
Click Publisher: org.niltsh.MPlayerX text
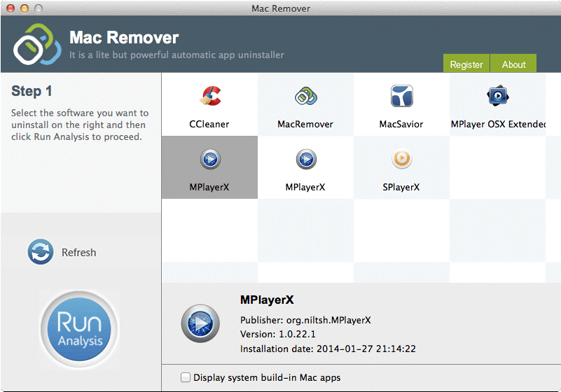pyautogui.click(x=305, y=320)
